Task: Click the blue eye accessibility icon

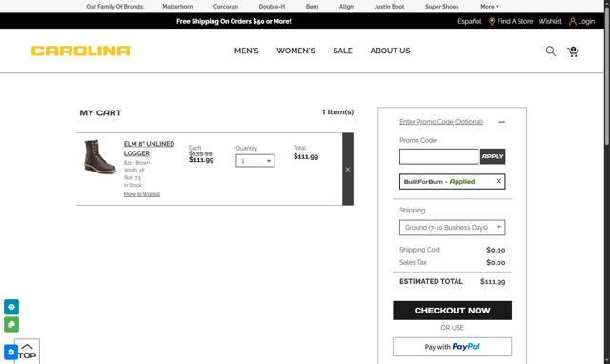Action: 11,307
